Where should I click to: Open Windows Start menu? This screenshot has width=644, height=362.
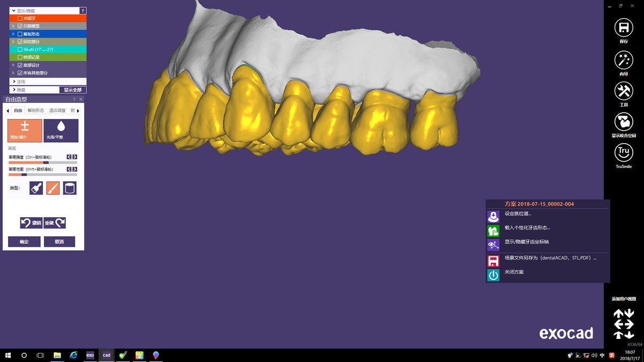pyautogui.click(x=8, y=355)
